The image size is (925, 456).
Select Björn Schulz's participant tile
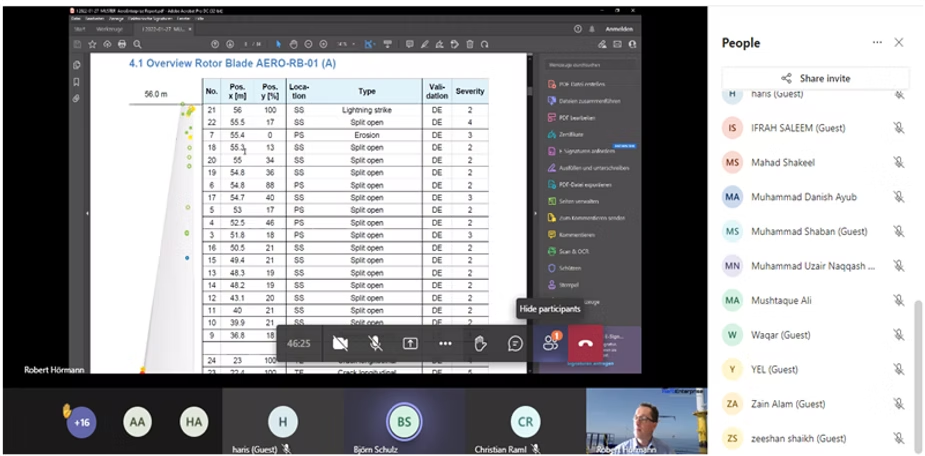[x=405, y=423]
